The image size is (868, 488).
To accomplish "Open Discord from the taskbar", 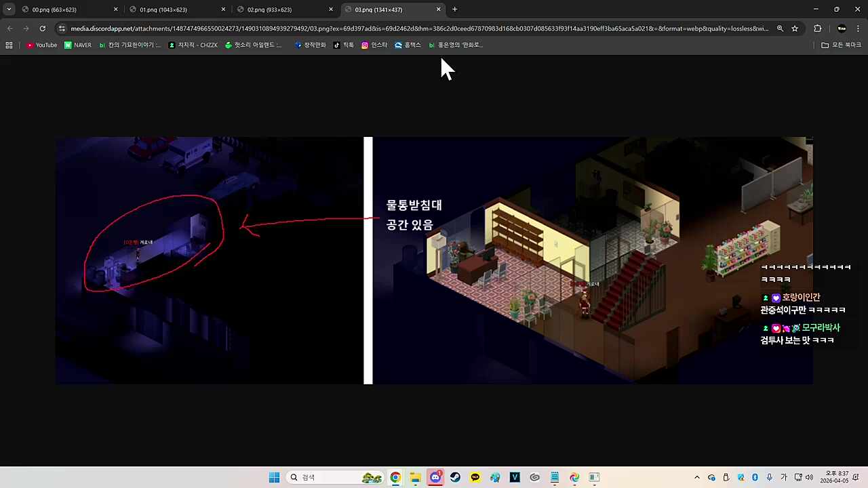I will pyautogui.click(x=435, y=477).
